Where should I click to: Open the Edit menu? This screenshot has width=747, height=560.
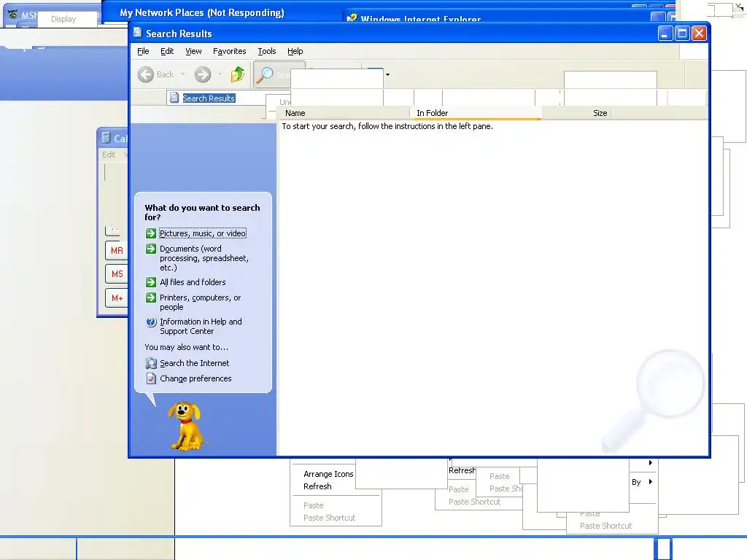tap(167, 51)
